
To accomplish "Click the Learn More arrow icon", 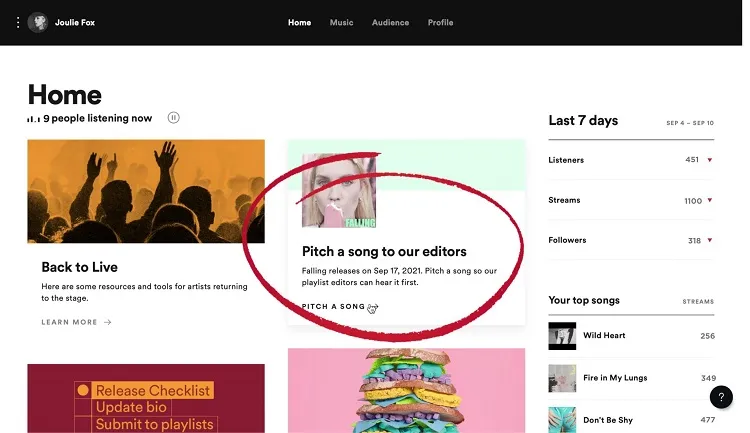I will coord(108,322).
